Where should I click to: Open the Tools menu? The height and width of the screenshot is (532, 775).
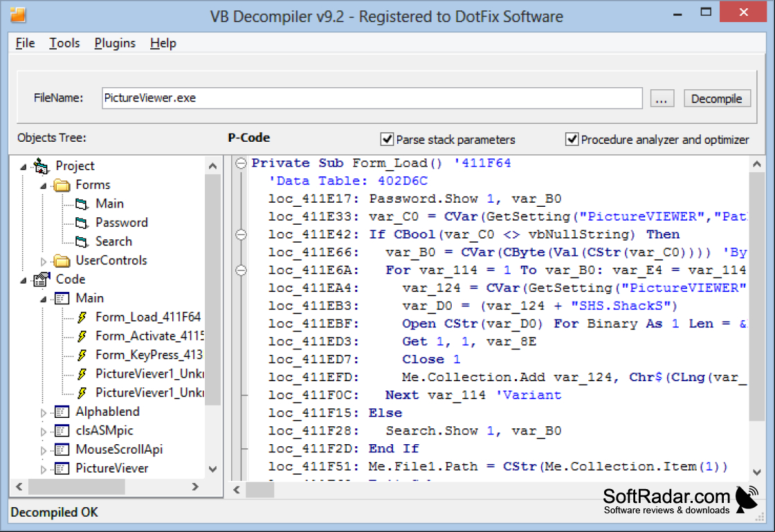click(64, 43)
